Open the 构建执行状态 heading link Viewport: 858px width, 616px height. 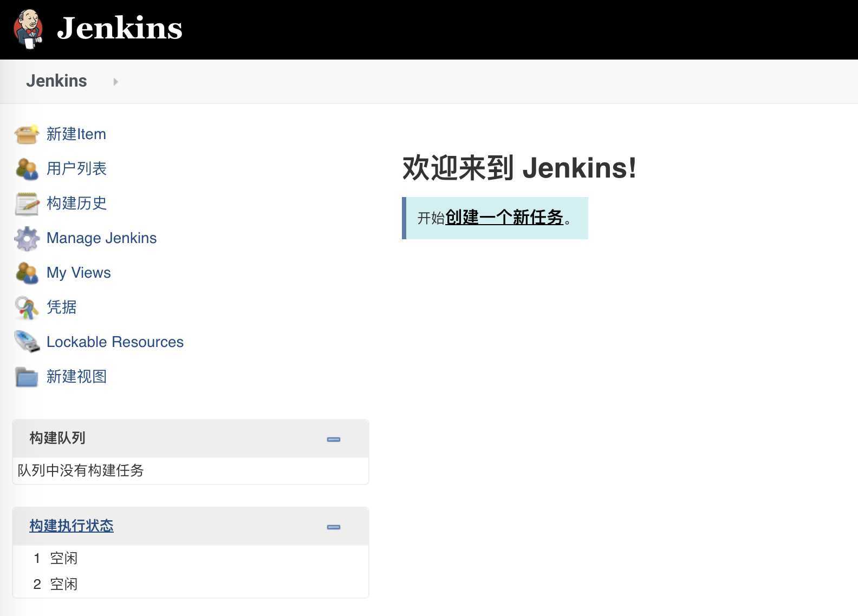click(71, 526)
